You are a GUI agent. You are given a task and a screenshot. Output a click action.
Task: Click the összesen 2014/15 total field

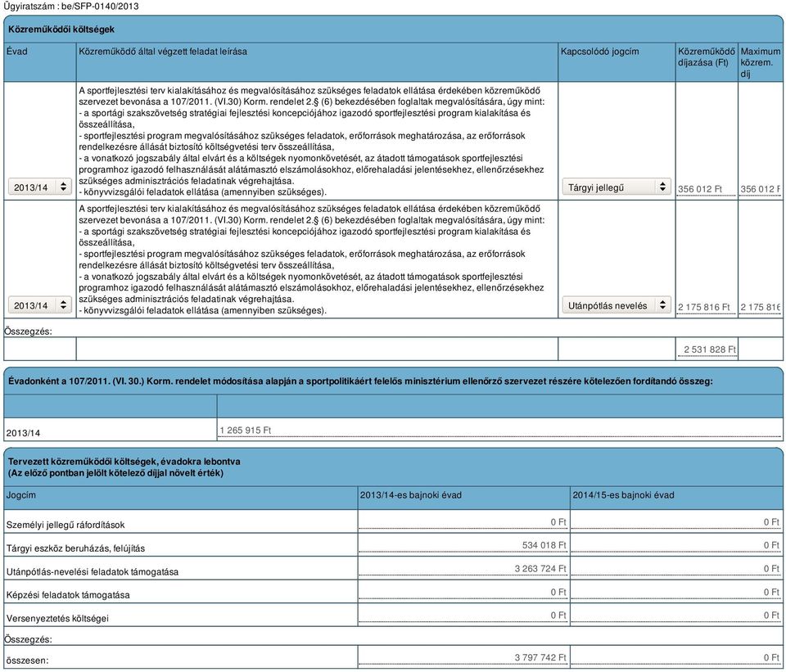point(676,657)
